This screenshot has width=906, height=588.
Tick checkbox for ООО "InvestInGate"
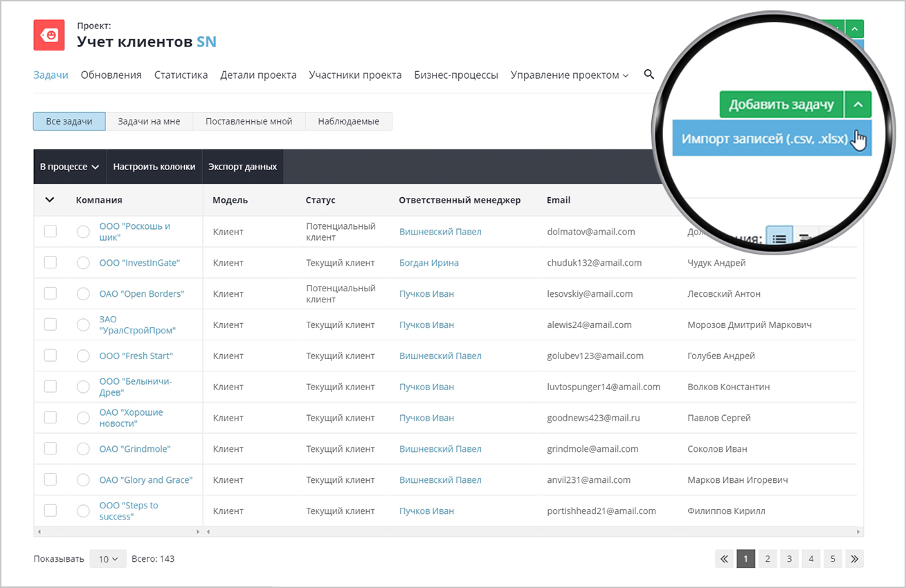click(x=51, y=263)
